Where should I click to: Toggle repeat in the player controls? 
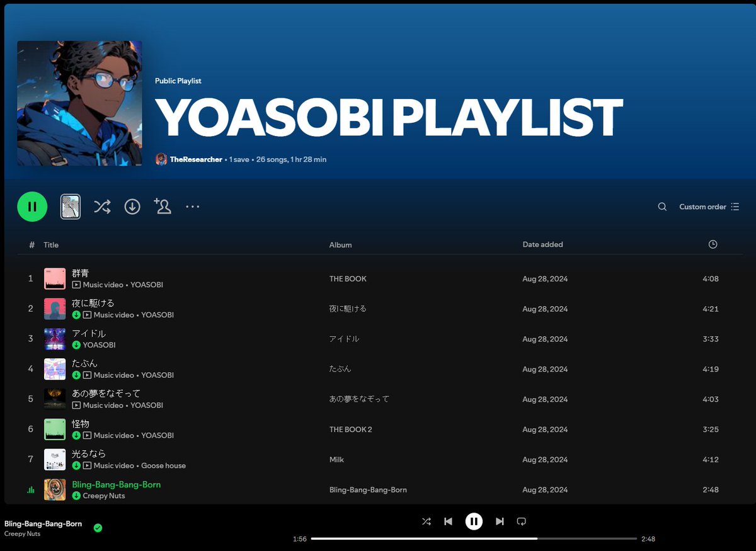(521, 521)
